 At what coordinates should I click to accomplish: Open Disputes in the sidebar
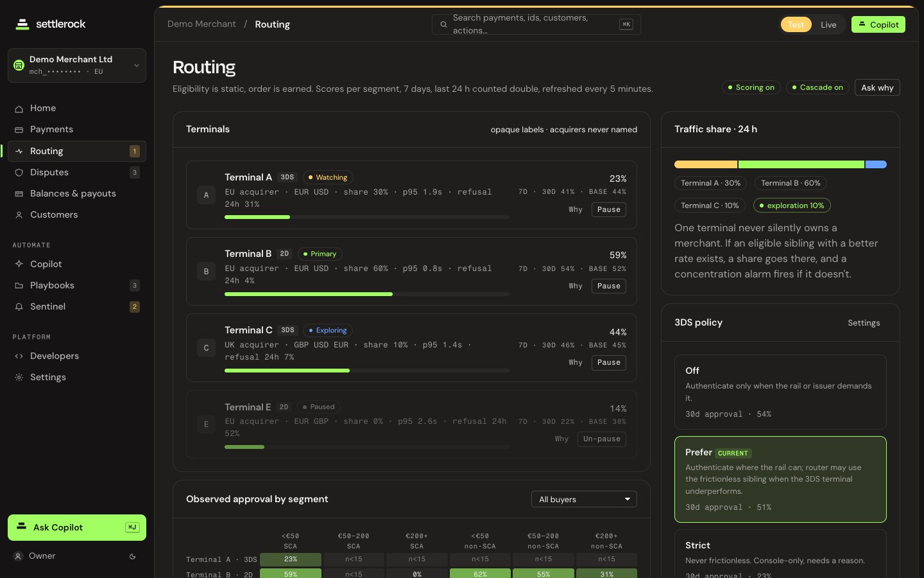click(x=77, y=172)
